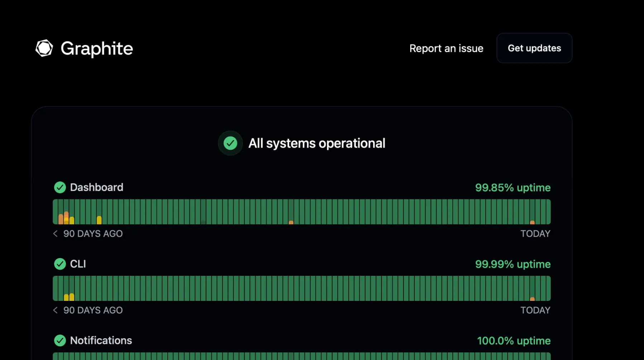Viewport: 644px width, 360px height.
Task: Click the All systems operational heading
Action: [x=317, y=143]
